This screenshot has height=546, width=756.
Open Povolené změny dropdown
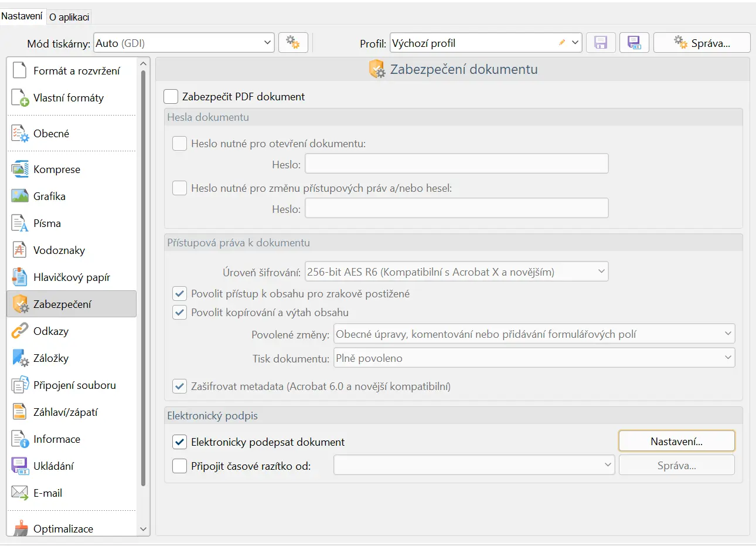click(x=534, y=334)
